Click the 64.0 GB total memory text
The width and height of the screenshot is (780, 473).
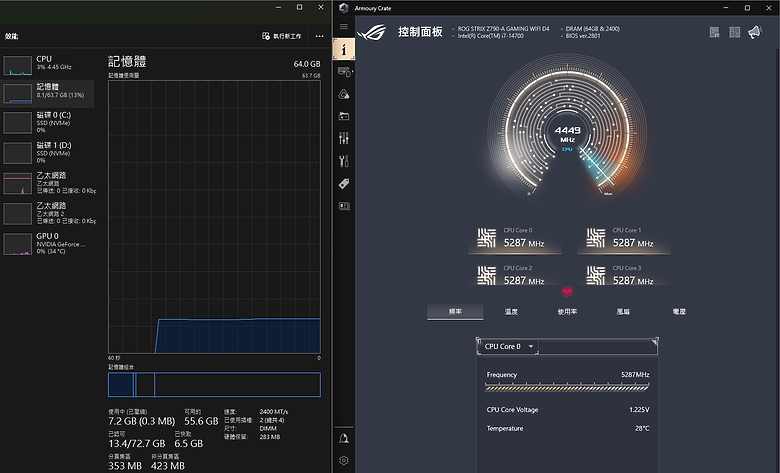click(x=307, y=64)
